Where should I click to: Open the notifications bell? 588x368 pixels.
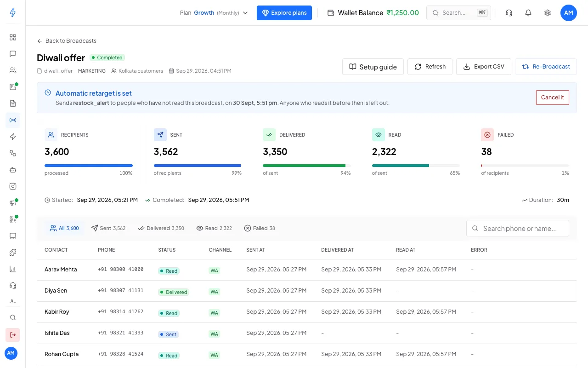click(528, 13)
